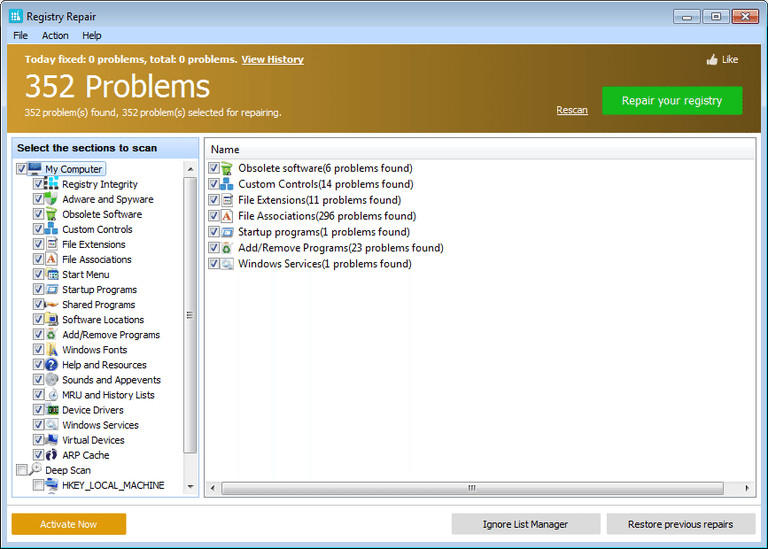Click the Start Menu icon

click(51, 274)
